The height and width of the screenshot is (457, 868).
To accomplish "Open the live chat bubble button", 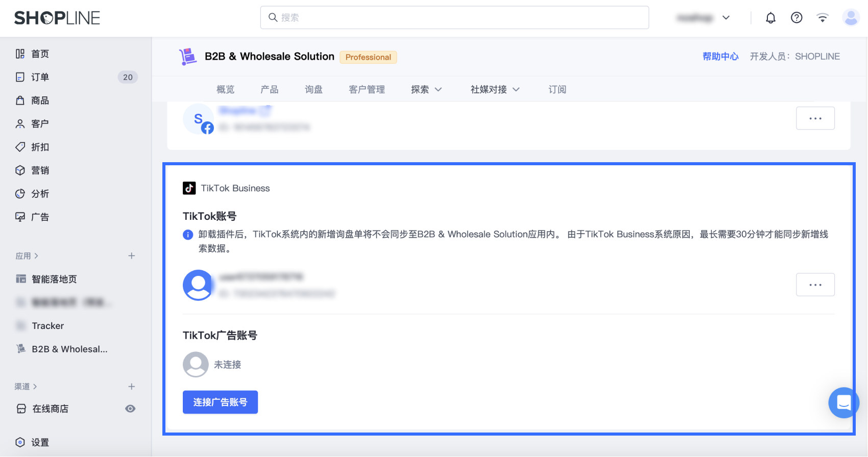I will click(843, 403).
